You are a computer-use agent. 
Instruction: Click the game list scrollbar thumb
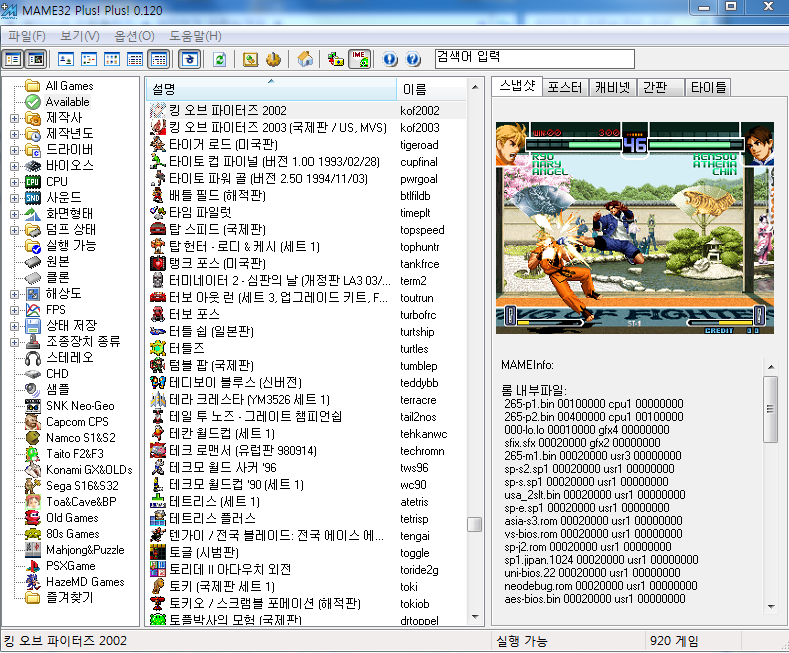(475, 524)
